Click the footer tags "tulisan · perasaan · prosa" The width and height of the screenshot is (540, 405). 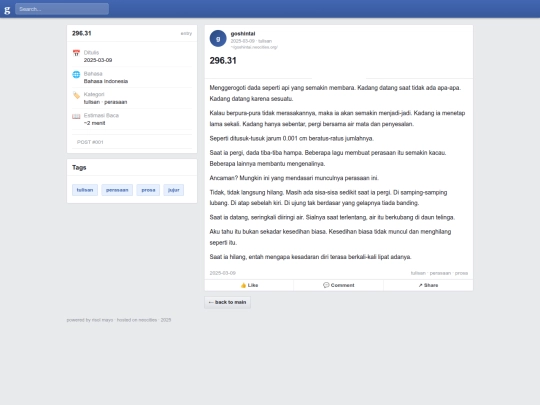pos(439,273)
